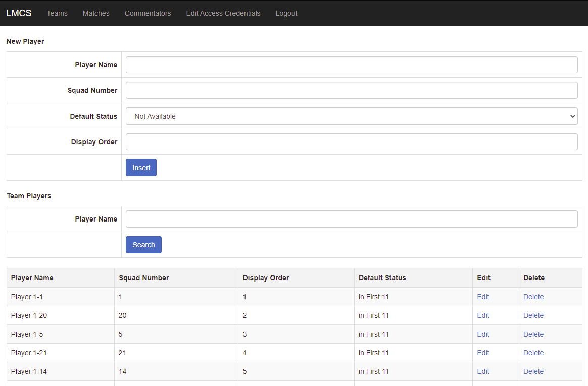This screenshot has height=386, width=588.
Task: Click the Team Players search name field
Action: pyautogui.click(x=351, y=219)
